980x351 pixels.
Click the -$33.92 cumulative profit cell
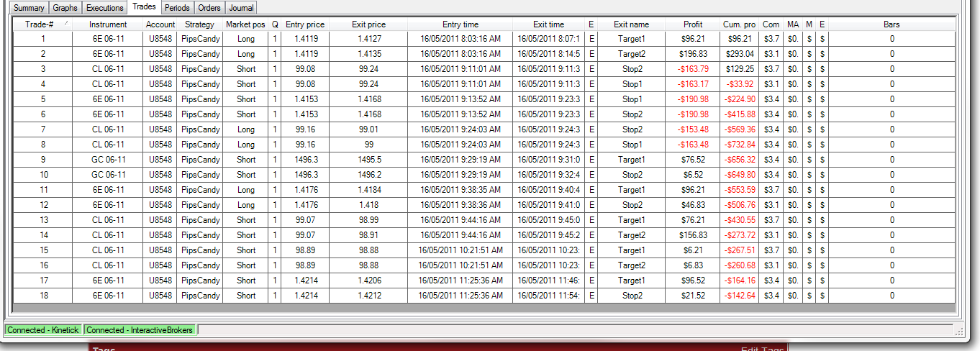click(x=740, y=84)
